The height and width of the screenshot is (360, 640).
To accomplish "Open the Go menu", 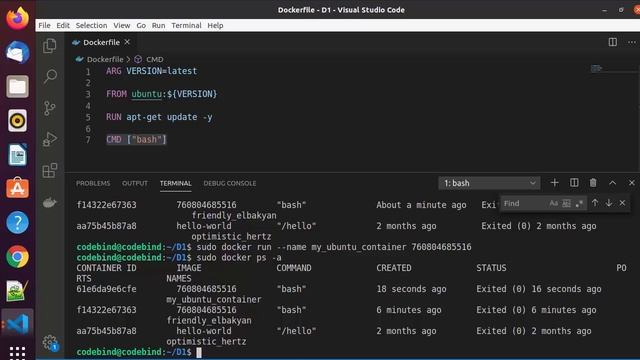I will [141, 25].
